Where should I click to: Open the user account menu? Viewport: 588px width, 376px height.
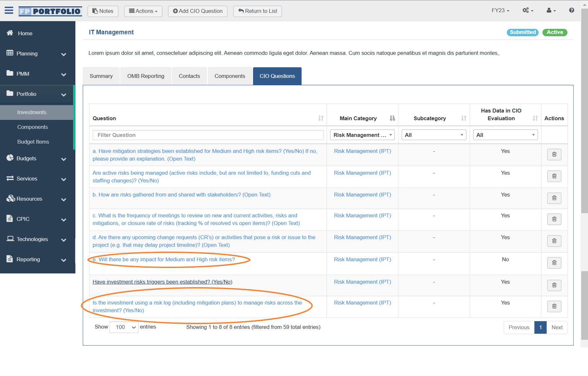[551, 10]
